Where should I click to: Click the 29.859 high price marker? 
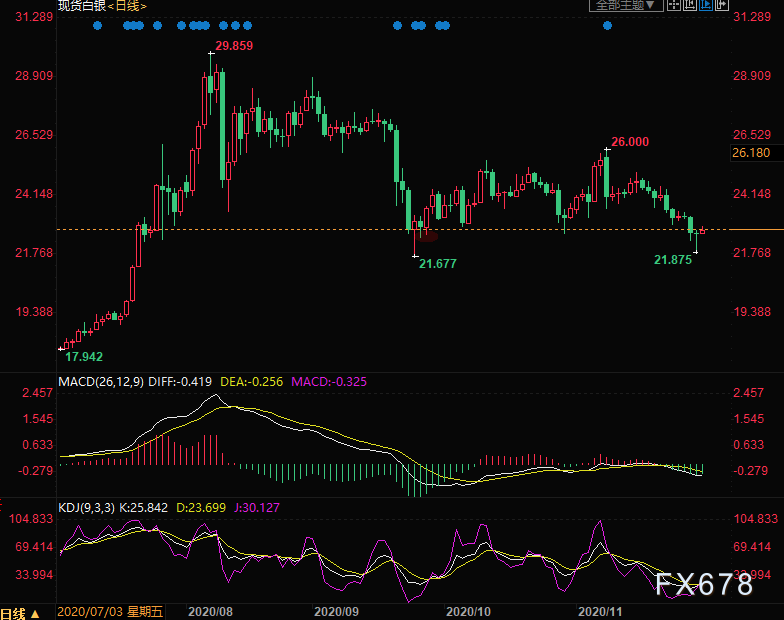[234, 46]
